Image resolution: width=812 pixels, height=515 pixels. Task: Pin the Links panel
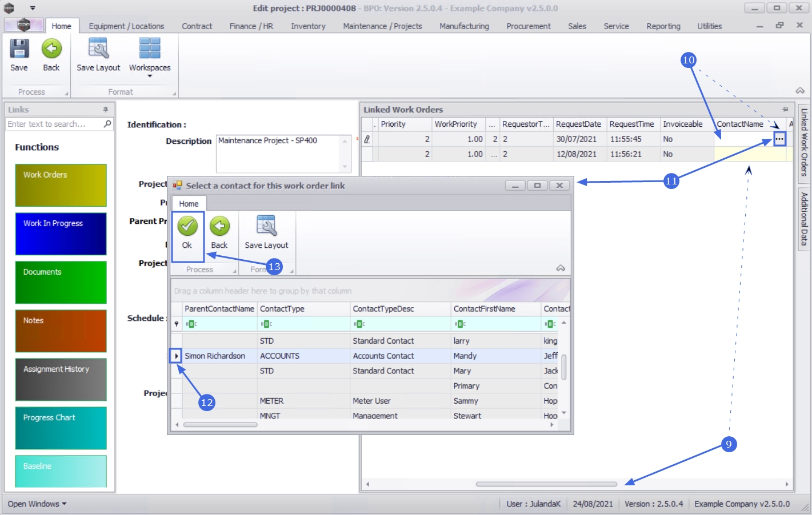pos(106,109)
